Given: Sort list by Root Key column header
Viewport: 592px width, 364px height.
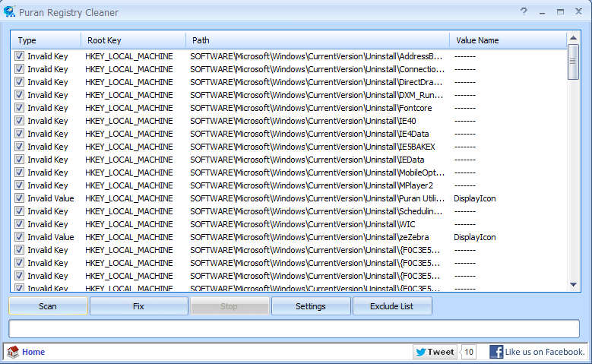Looking at the screenshot, I should pyautogui.click(x=134, y=40).
